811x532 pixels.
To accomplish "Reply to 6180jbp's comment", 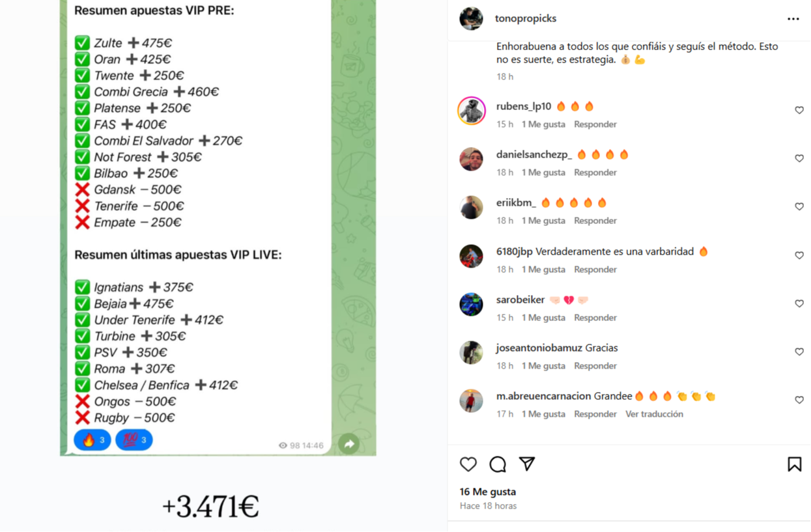I will tap(595, 270).
